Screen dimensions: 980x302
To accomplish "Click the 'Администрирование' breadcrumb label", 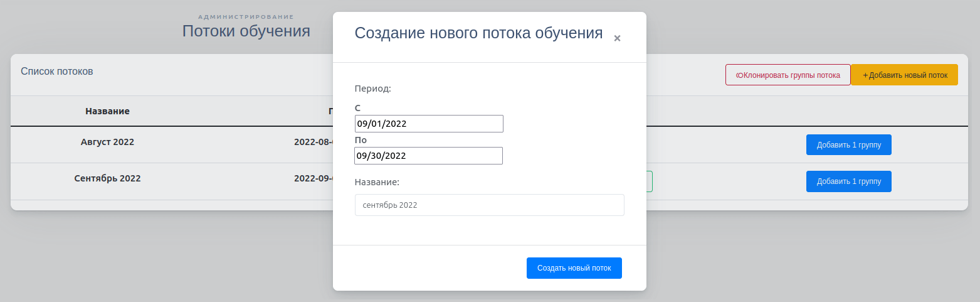I will pyautogui.click(x=246, y=16).
